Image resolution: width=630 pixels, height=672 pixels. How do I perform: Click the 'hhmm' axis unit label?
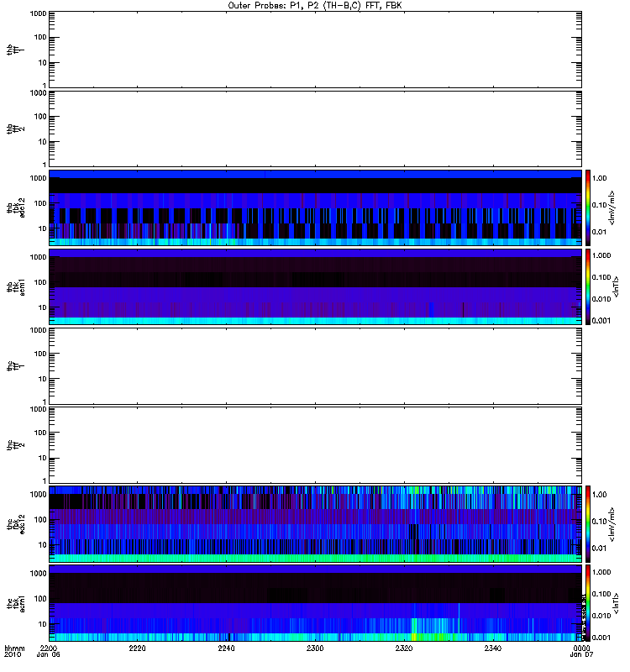(x=14, y=648)
